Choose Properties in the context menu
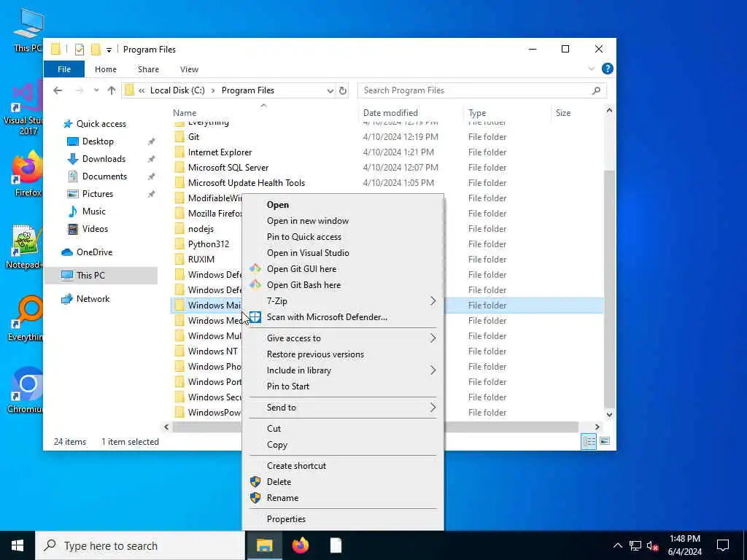The width and height of the screenshot is (747, 560). [286, 519]
